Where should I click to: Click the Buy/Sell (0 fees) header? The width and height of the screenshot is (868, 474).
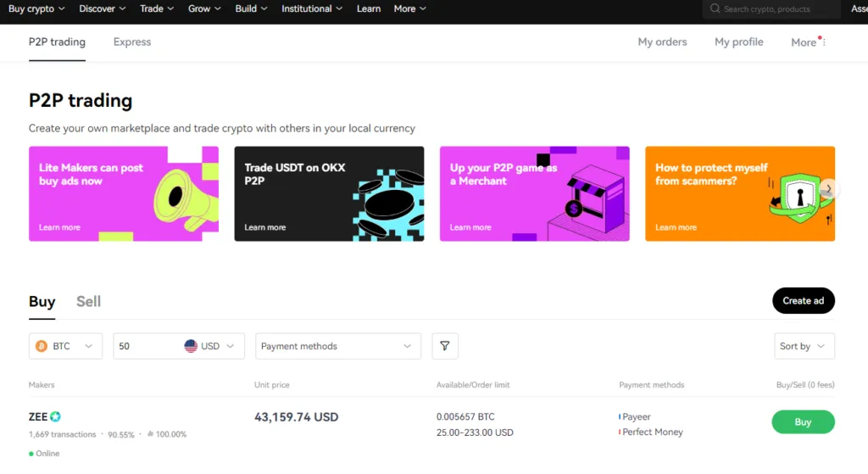coord(805,385)
